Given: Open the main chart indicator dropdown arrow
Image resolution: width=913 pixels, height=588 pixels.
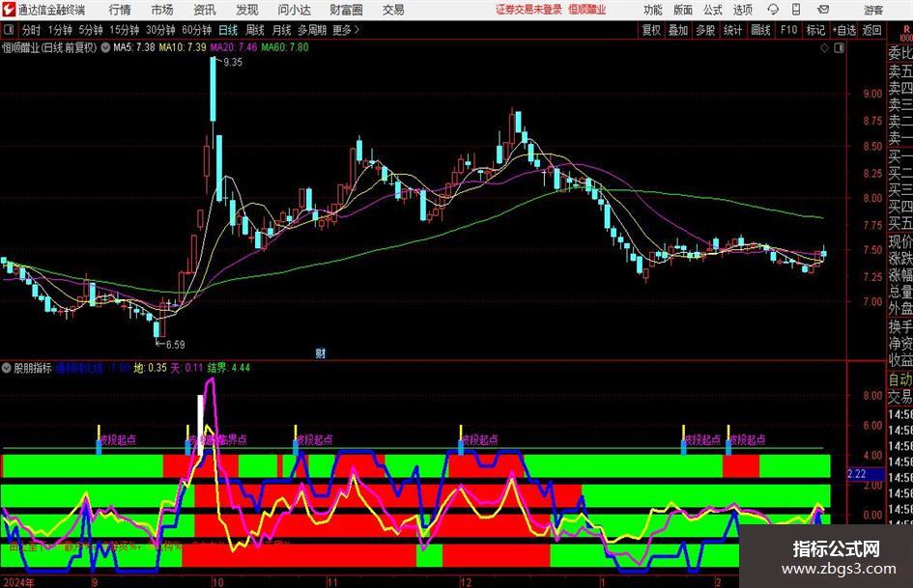Looking at the screenshot, I should (105, 47).
